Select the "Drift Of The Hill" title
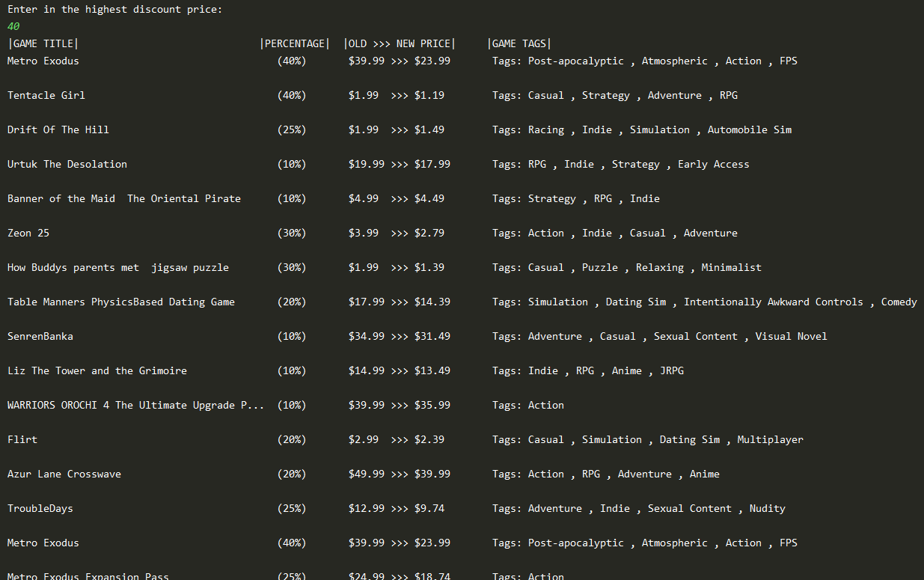This screenshot has width=924, height=580. [x=58, y=129]
